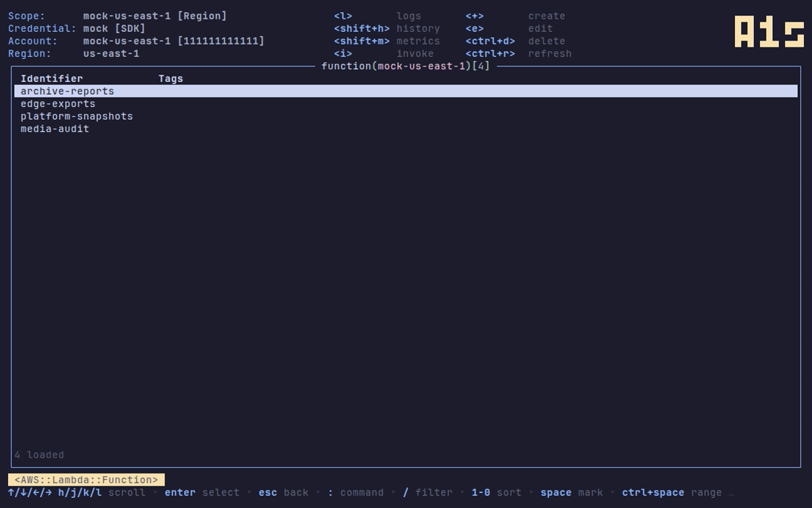The width and height of the screenshot is (812, 508).
Task: Click the '4 loaded' status text
Action: pos(39,455)
